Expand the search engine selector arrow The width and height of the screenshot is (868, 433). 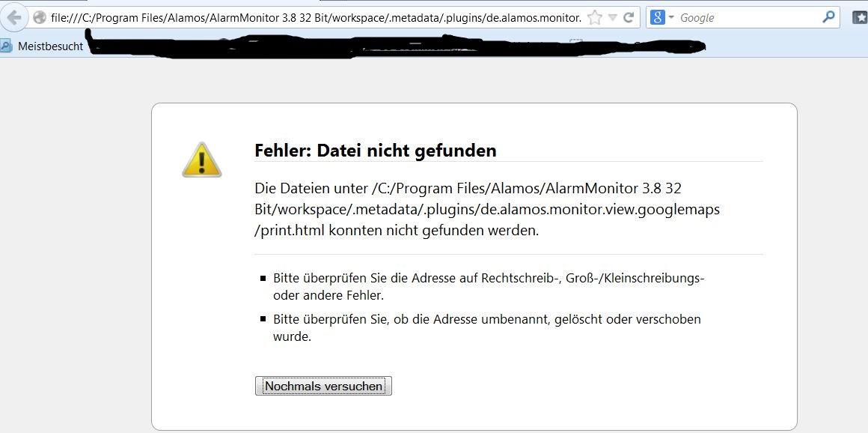[x=670, y=17]
